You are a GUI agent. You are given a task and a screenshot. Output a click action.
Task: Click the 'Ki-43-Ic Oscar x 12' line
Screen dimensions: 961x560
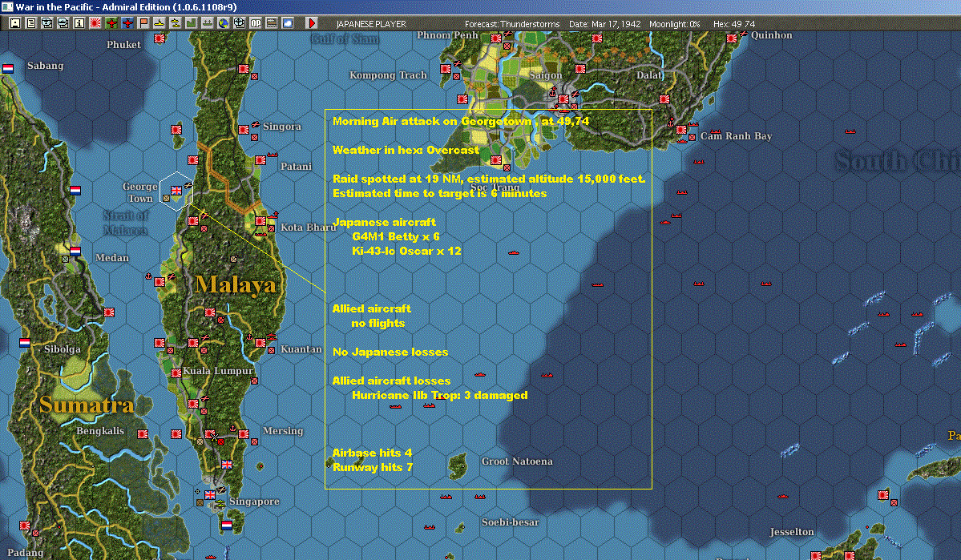[x=406, y=252]
